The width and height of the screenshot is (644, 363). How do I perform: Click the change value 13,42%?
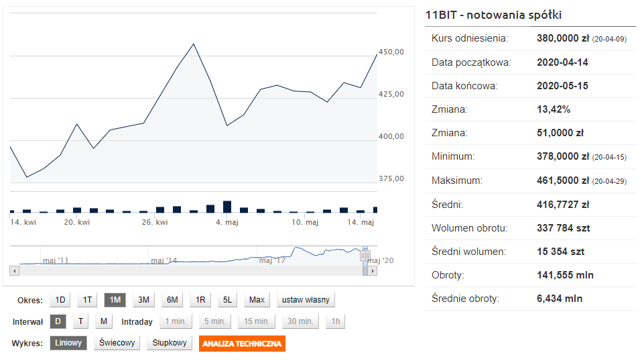tap(554, 109)
